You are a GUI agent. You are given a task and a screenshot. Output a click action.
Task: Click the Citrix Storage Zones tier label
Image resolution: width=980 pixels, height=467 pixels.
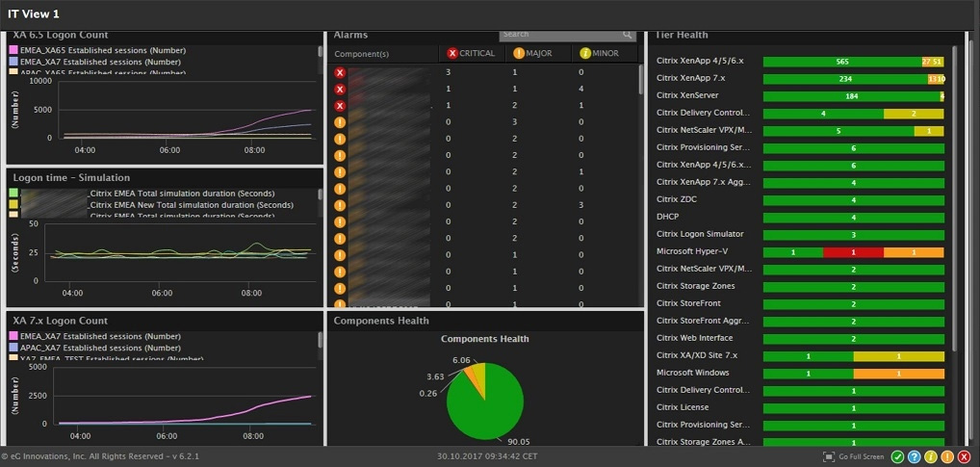click(696, 286)
